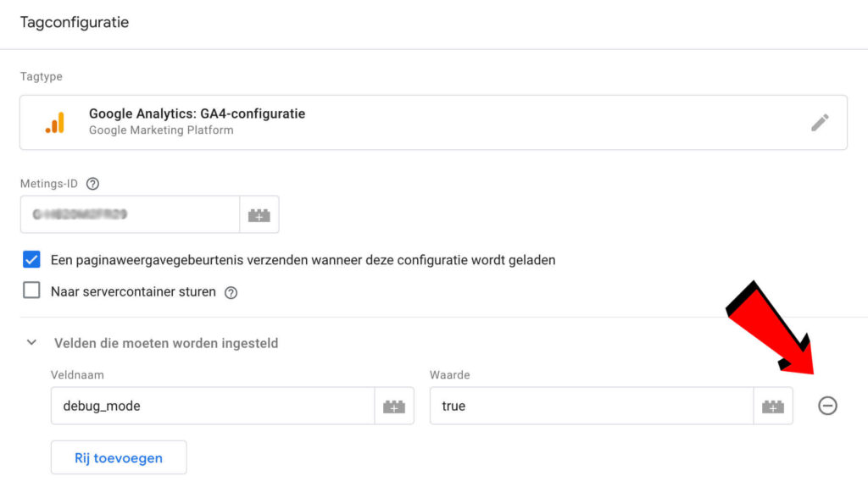Open variable picker beside the true value field
This screenshot has width=868, height=487.
tap(773, 407)
